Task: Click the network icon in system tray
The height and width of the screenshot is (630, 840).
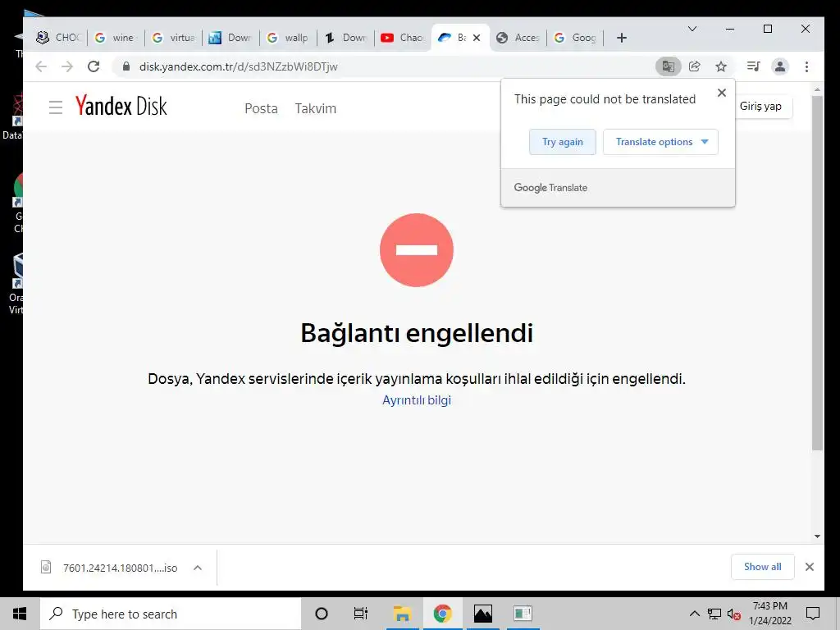Action: [714, 614]
